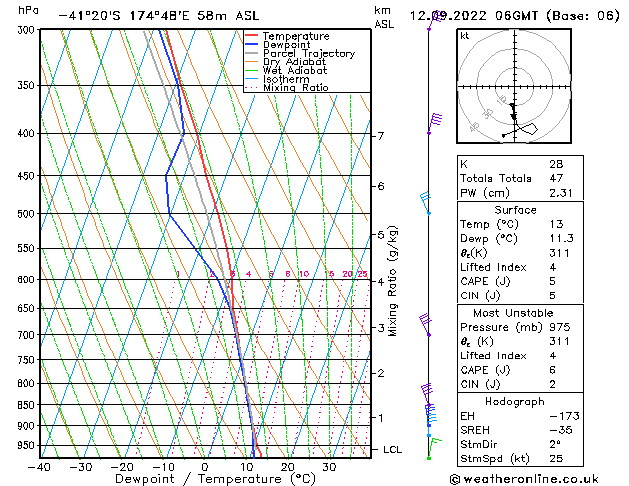Click the 'Dry Adiabat' legend label
The image size is (629, 486).
[x=294, y=62]
